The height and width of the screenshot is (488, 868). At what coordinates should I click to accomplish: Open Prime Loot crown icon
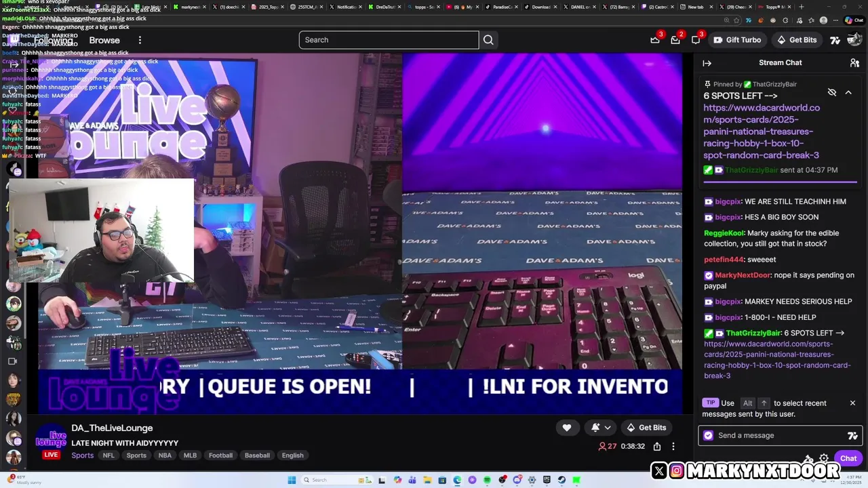coord(654,39)
